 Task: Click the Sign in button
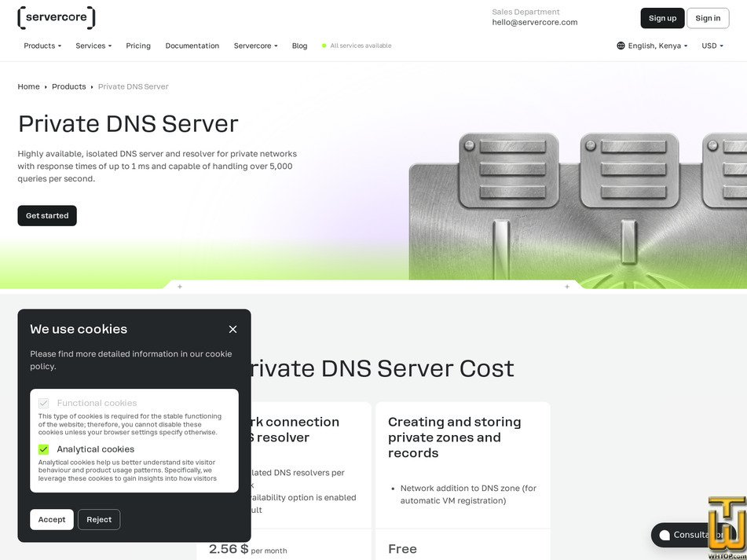click(x=708, y=18)
